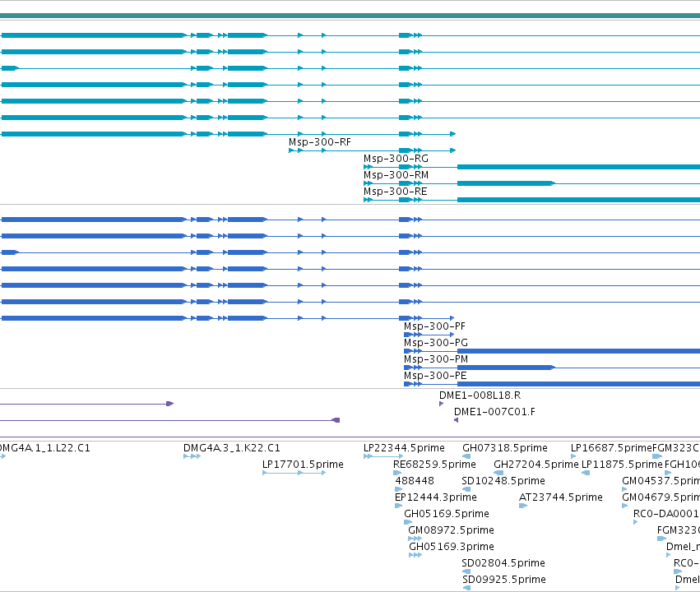Open the RE68259.5prime EST label
The image size is (700, 592).
point(434,465)
